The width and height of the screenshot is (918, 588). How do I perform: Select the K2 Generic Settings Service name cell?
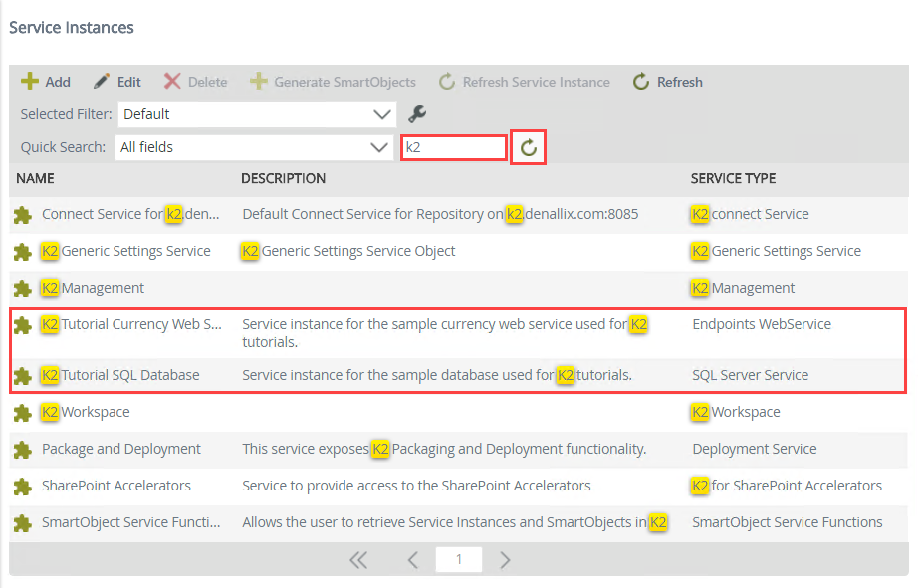tap(125, 251)
